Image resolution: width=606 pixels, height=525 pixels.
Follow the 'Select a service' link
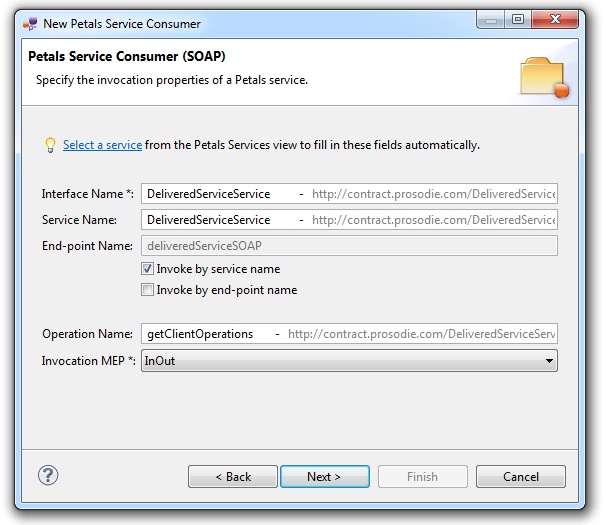tap(102, 145)
